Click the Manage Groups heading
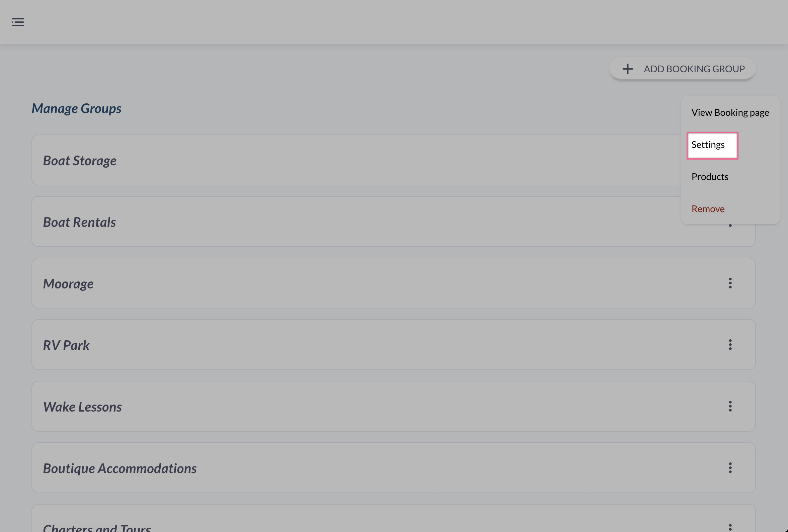The image size is (788, 532). (x=77, y=108)
